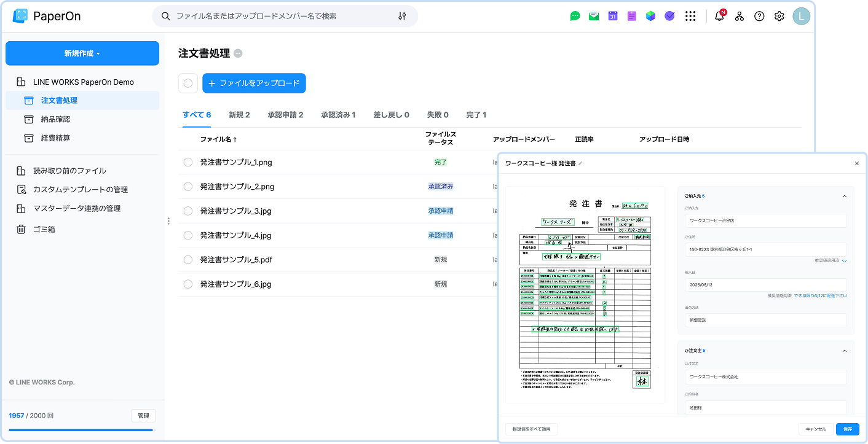Screen dimensions: 868x444
Task: Select the 発注書サンプル_2.png row radio
Action: (x=188, y=186)
